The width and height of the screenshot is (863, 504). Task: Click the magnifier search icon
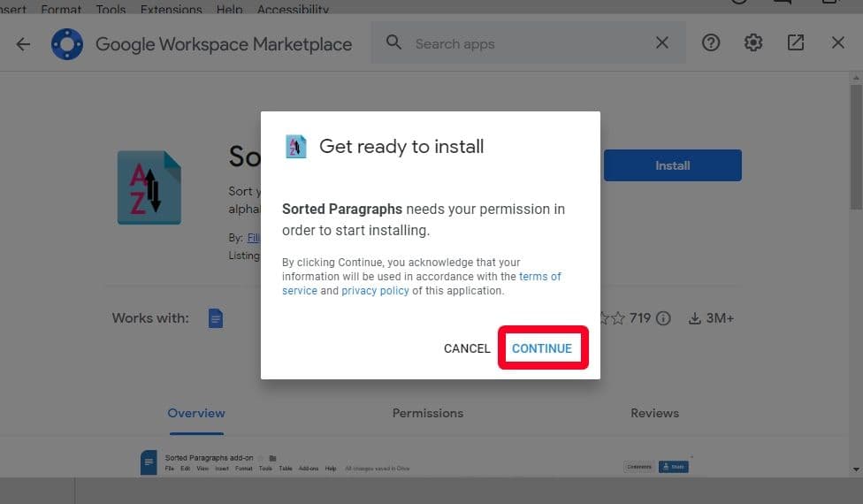tap(394, 43)
